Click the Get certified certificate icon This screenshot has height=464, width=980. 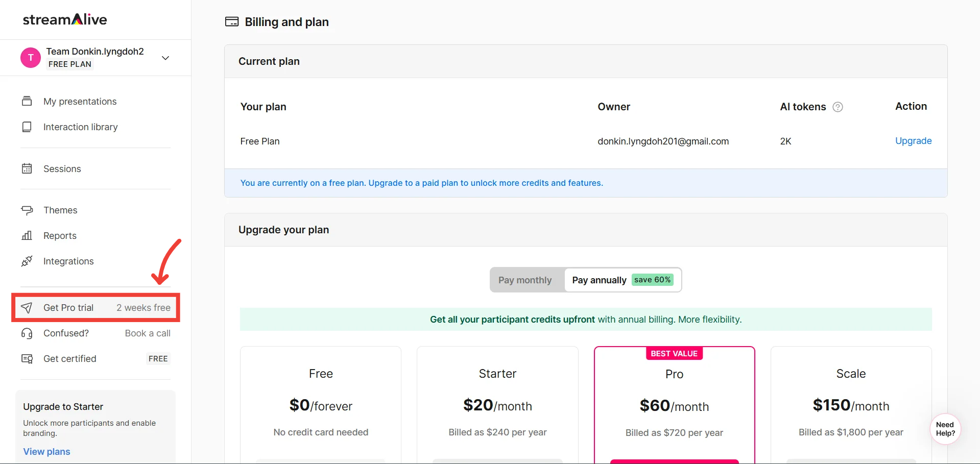[27, 359]
